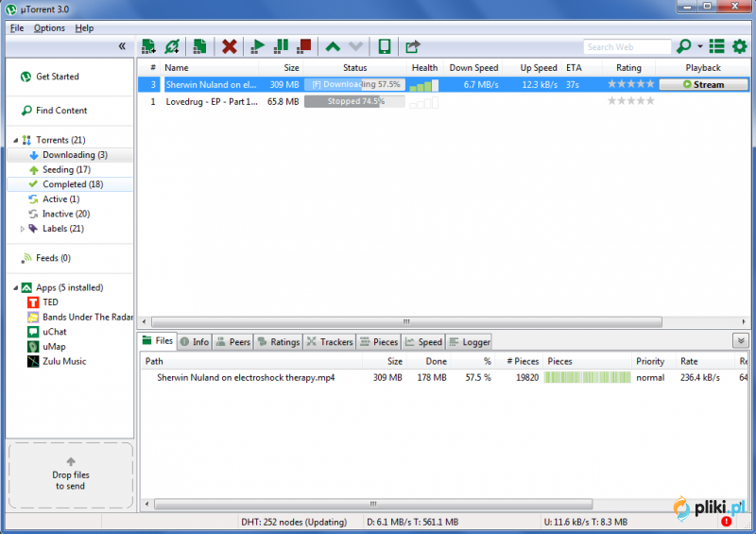Screen dimensions: 756x534
Task: Open the TED app
Action: [50, 302]
